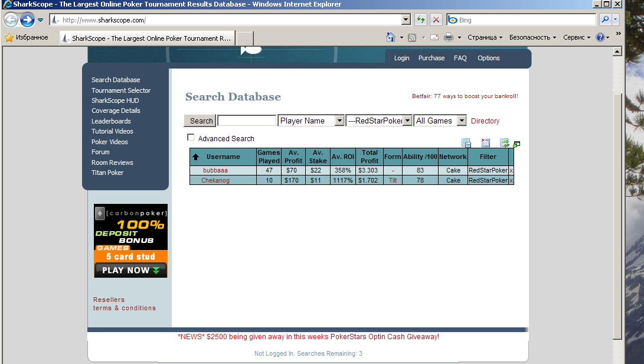Open the Directory link
Image resolution: width=644 pixels, height=364 pixels.
[485, 121]
